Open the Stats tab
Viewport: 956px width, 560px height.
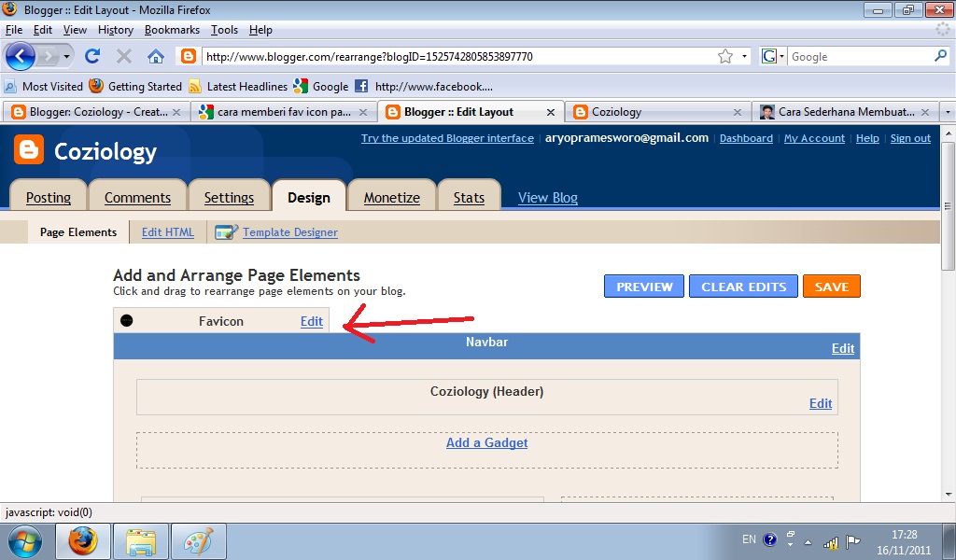(x=469, y=198)
